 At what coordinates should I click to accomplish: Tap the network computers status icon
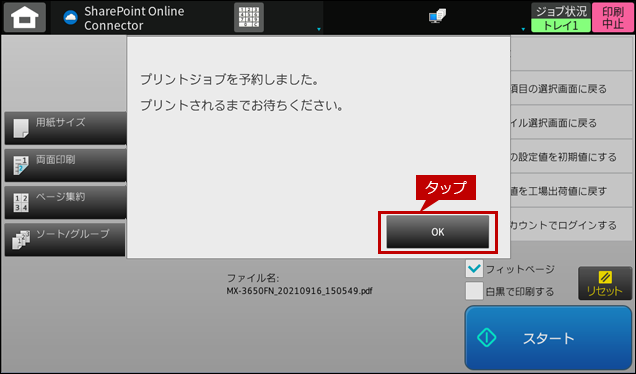click(x=437, y=16)
